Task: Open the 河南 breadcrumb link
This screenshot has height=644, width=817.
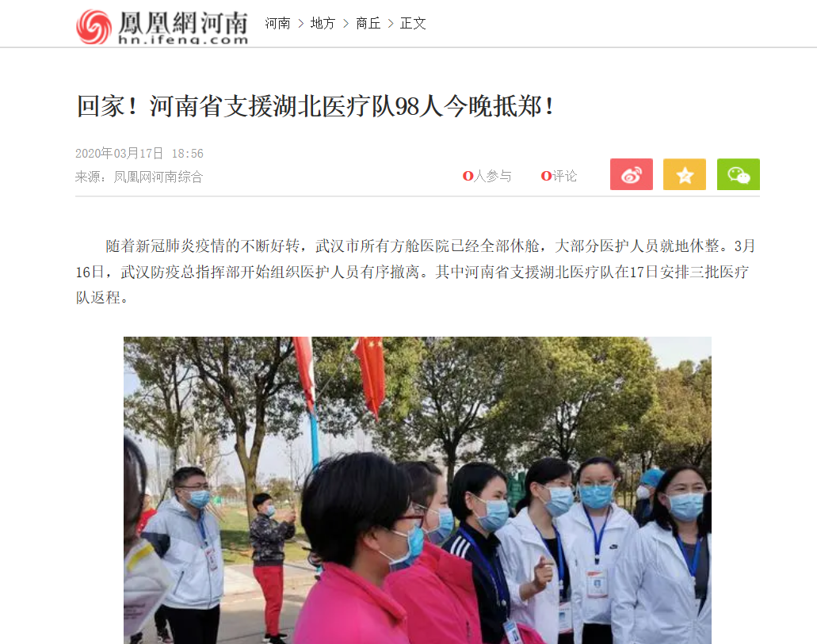Action: 277,24
